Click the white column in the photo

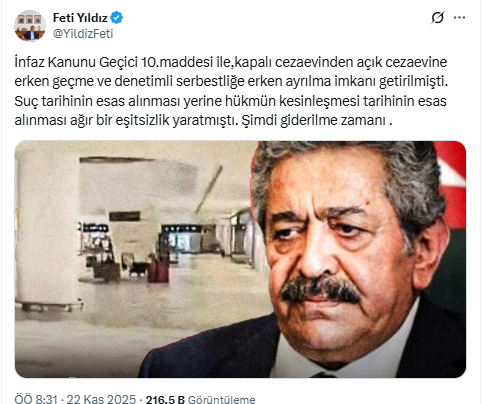[x=46, y=230]
